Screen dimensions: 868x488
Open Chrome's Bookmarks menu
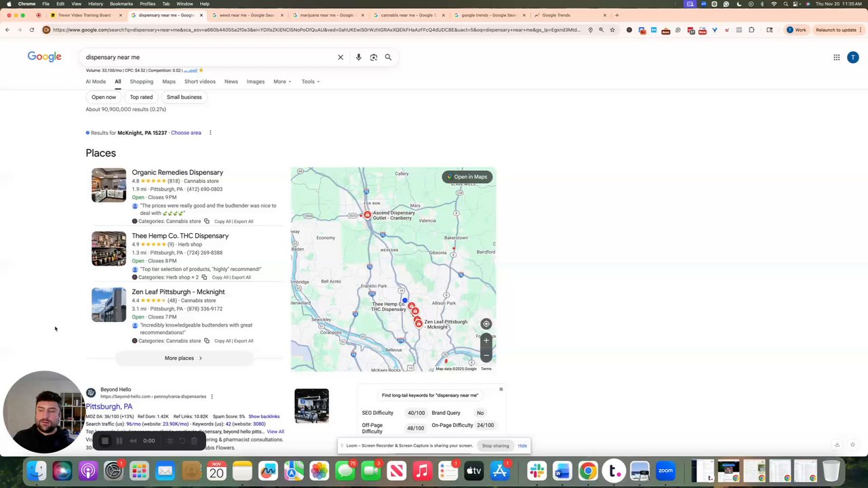pyautogui.click(x=121, y=3)
